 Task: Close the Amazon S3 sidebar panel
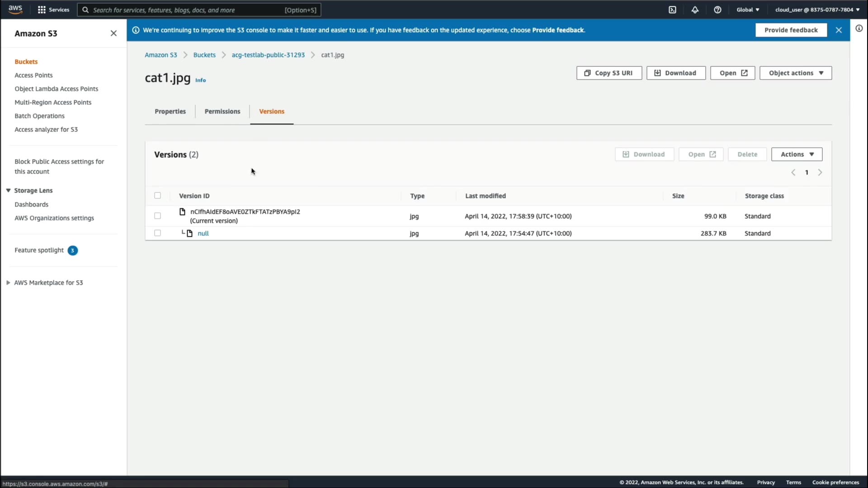[113, 33]
